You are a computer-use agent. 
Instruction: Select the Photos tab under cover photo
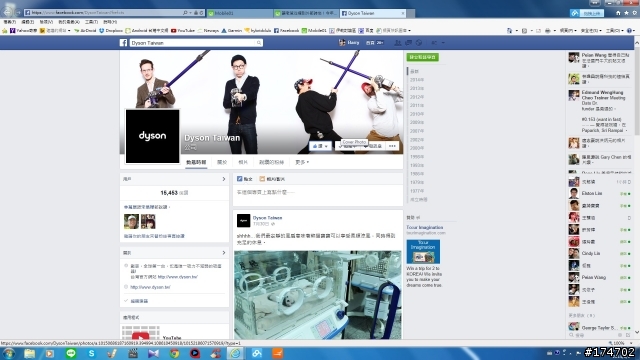[x=243, y=162]
